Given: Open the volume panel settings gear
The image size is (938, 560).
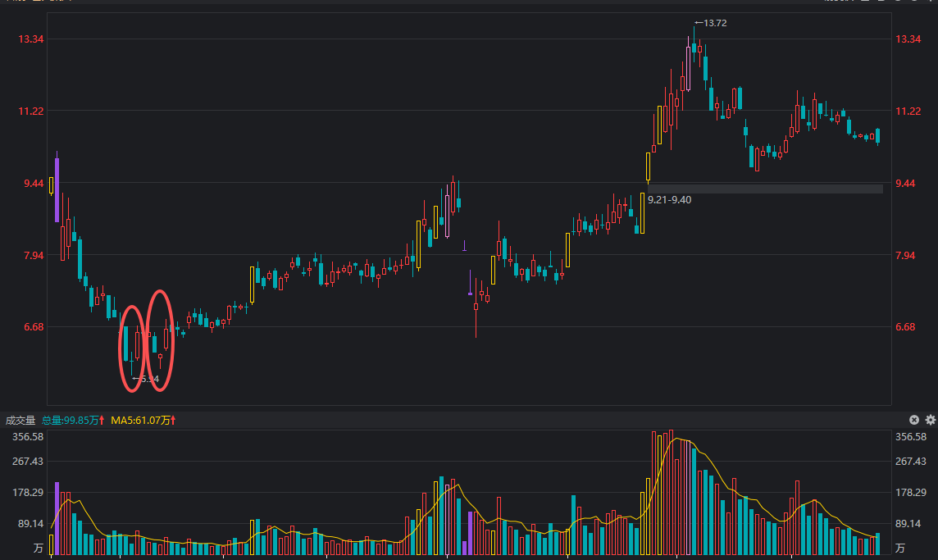Looking at the screenshot, I should click(x=930, y=420).
